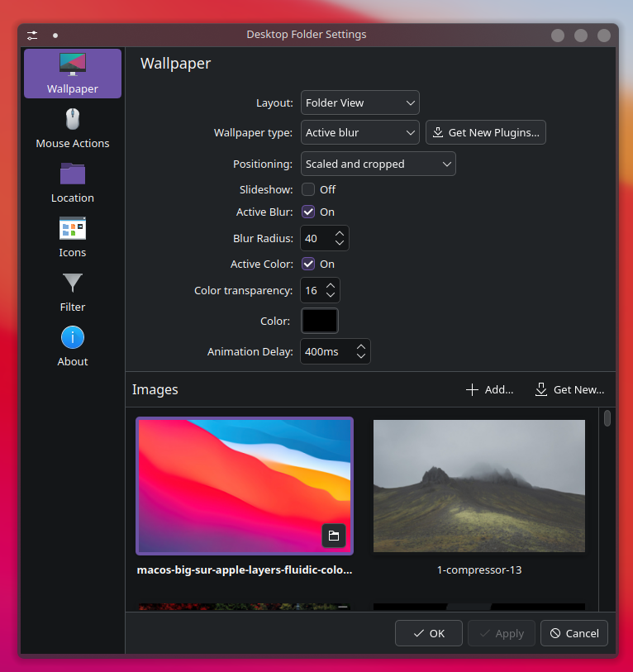Show the About page
633x672 pixels.
click(73, 346)
